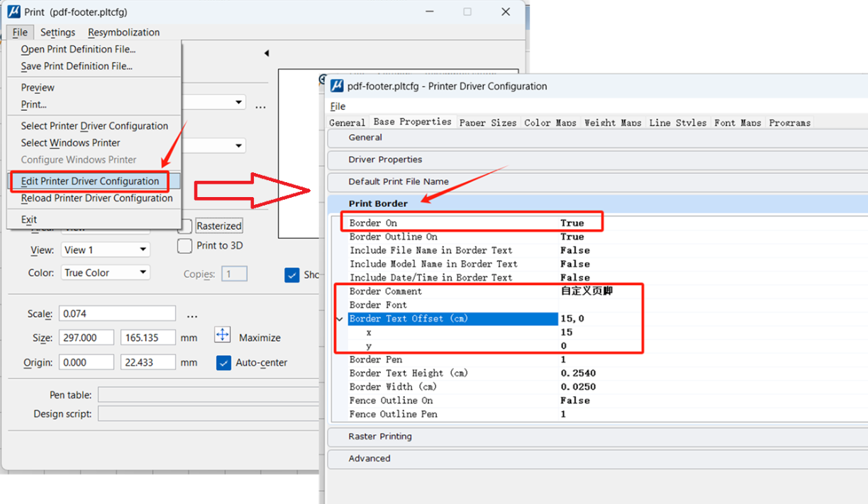Expand the Driver Properties section
Screen dimensions: 868x504
tap(385, 159)
